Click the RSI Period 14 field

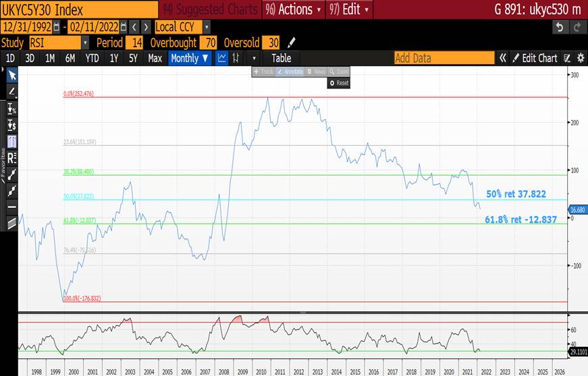(x=134, y=43)
